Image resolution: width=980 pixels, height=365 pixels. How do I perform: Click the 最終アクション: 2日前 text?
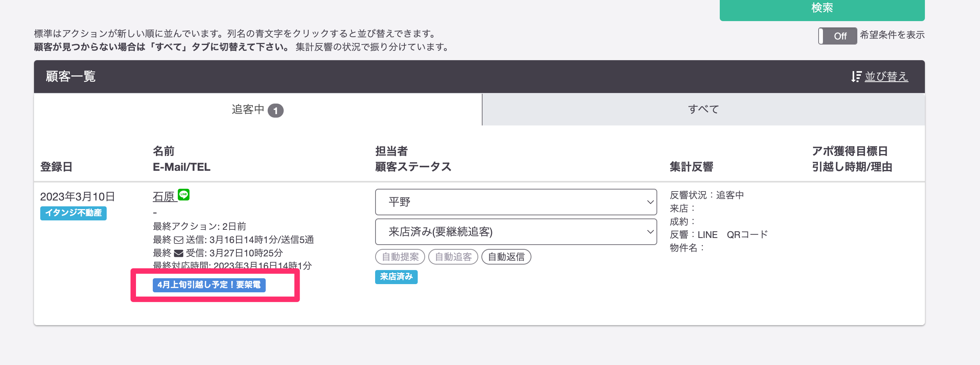click(199, 226)
